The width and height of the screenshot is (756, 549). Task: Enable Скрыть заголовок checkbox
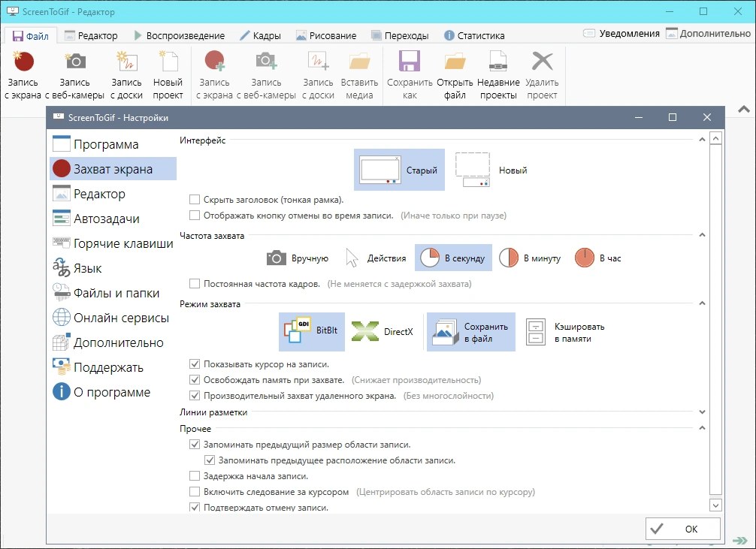click(x=195, y=200)
